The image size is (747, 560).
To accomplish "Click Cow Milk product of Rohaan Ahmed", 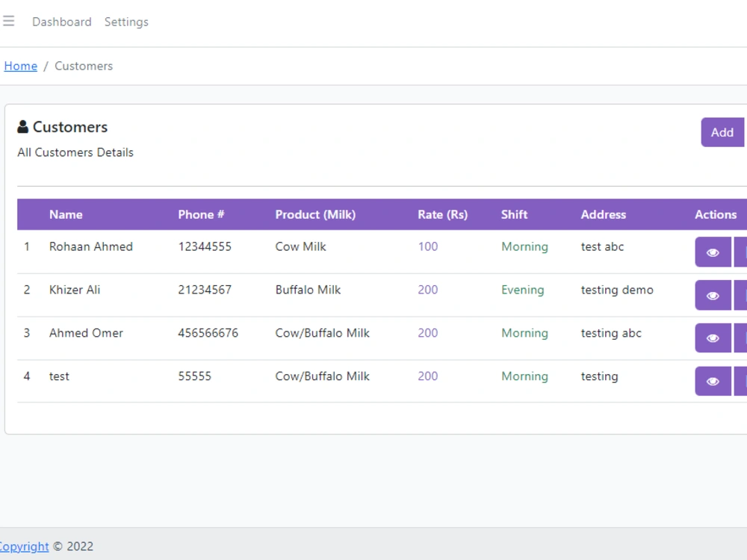I will click(300, 246).
